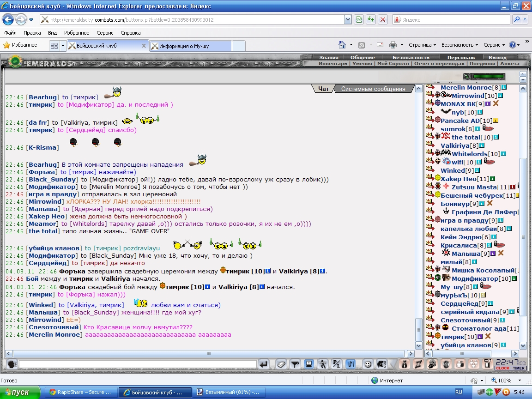Image resolution: width=532 pixels, height=399 pixels.
Task: Click the floppy disk save chat icon
Action: coord(309,365)
